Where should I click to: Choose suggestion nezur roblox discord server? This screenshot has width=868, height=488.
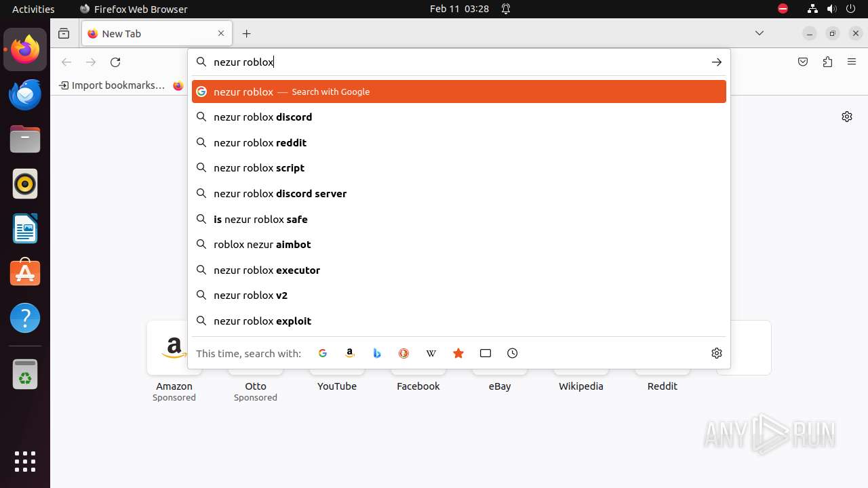[x=459, y=194]
